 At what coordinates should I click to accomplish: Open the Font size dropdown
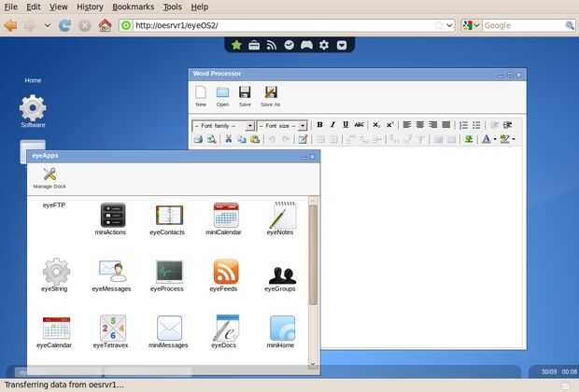282,126
